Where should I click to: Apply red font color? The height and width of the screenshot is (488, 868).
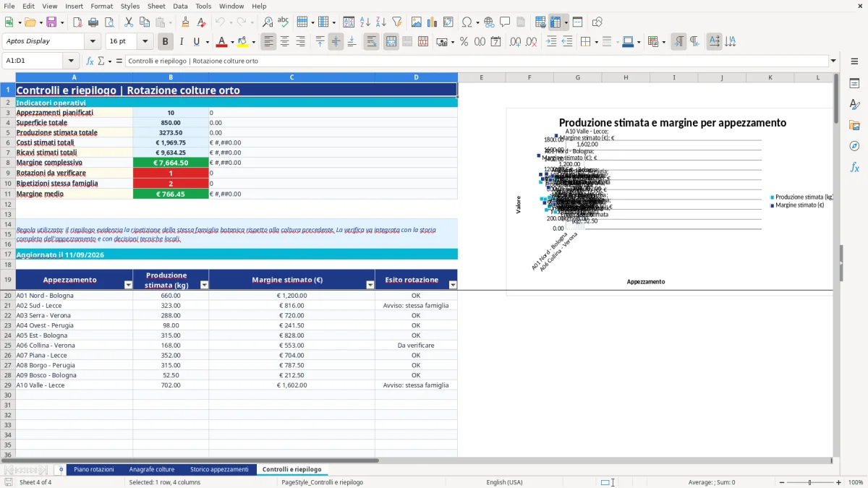pos(221,42)
